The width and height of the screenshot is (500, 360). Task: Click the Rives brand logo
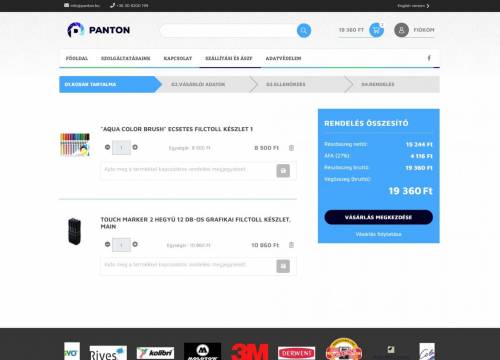pos(108,353)
